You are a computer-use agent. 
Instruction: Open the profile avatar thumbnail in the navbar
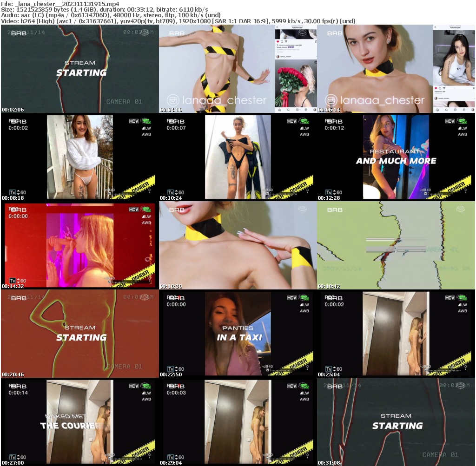click(315, 110)
